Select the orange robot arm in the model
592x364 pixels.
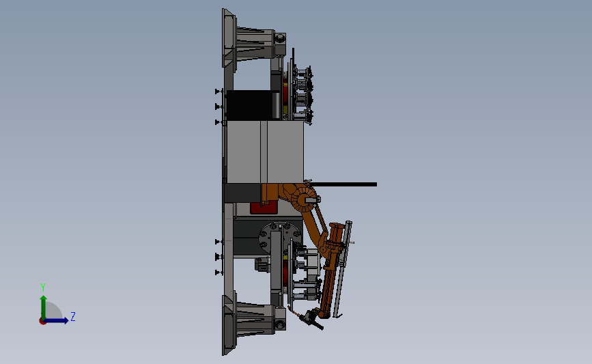coord(312,225)
